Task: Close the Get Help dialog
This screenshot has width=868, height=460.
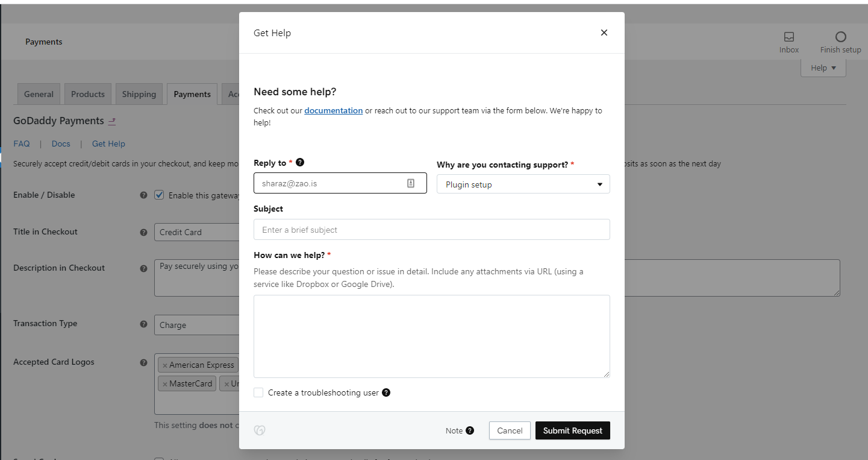Action: [x=604, y=33]
